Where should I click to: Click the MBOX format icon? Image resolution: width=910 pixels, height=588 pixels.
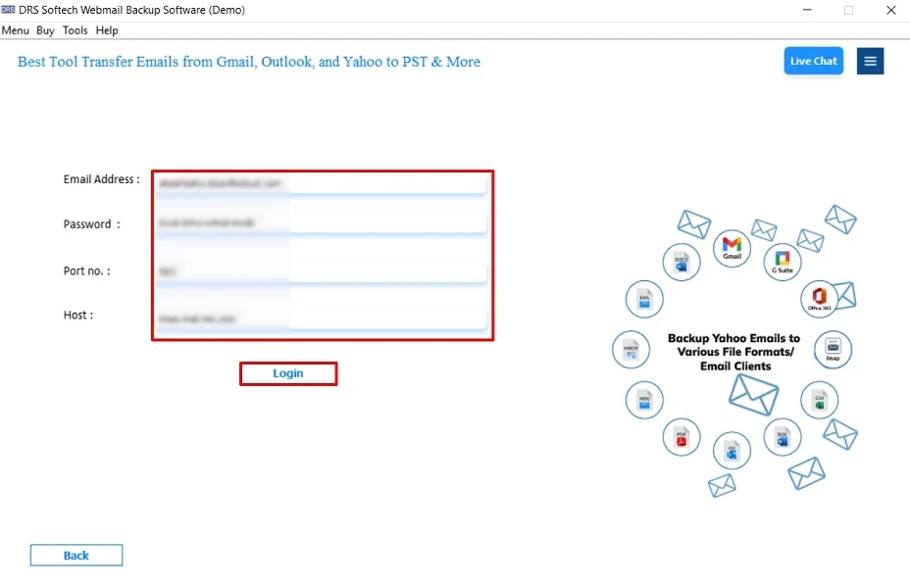coord(632,349)
